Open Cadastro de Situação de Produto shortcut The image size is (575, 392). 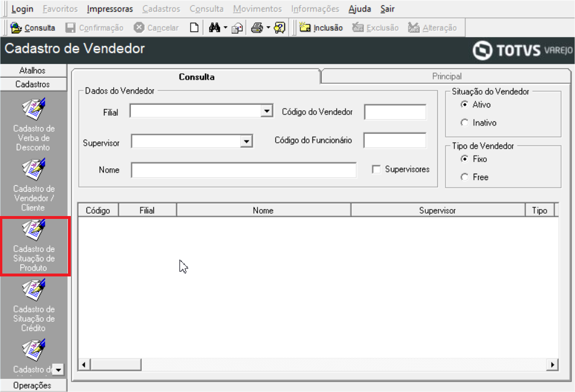click(x=33, y=245)
